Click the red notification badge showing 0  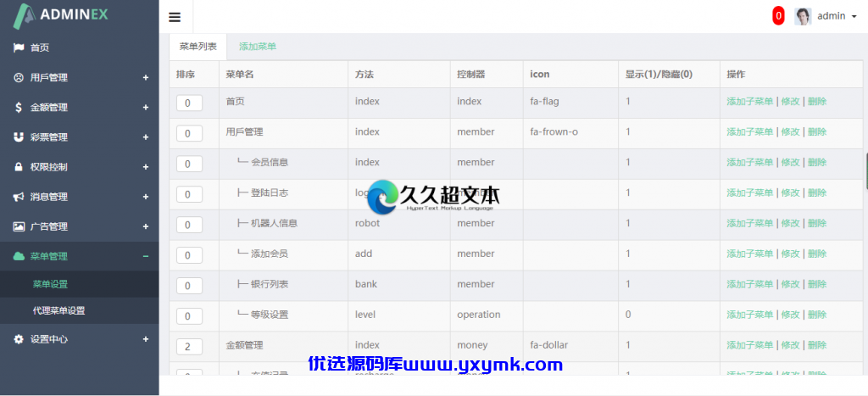click(x=778, y=16)
